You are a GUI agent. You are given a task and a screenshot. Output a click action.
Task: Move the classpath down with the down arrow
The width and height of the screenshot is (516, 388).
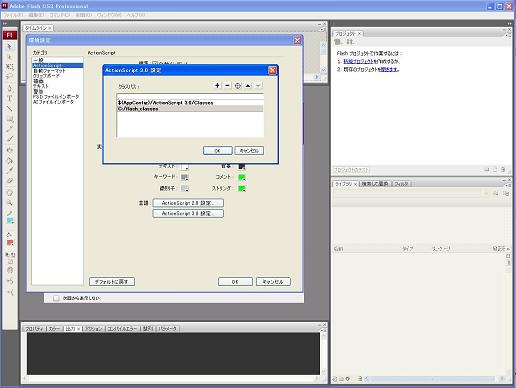[258, 86]
